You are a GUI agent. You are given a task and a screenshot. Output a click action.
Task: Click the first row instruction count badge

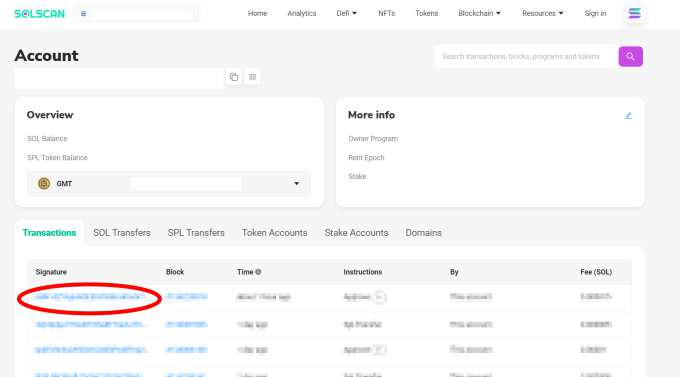click(379, 297)
